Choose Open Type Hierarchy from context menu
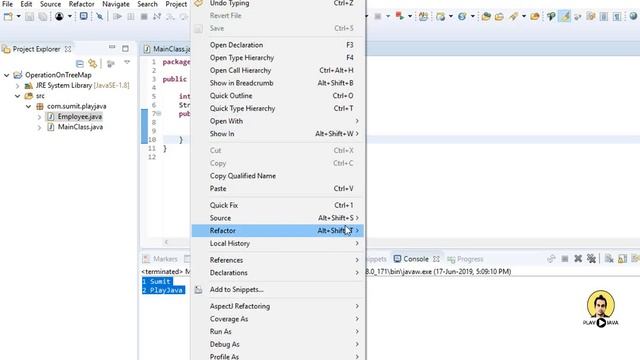Screen dimensions: 640x360 (278, 58)
